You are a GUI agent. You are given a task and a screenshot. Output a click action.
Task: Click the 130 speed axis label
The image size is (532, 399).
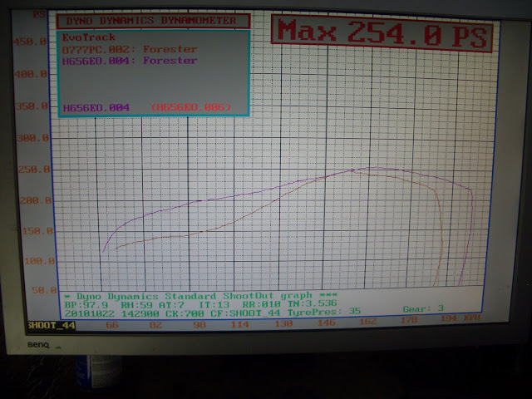tap(283, 323)
